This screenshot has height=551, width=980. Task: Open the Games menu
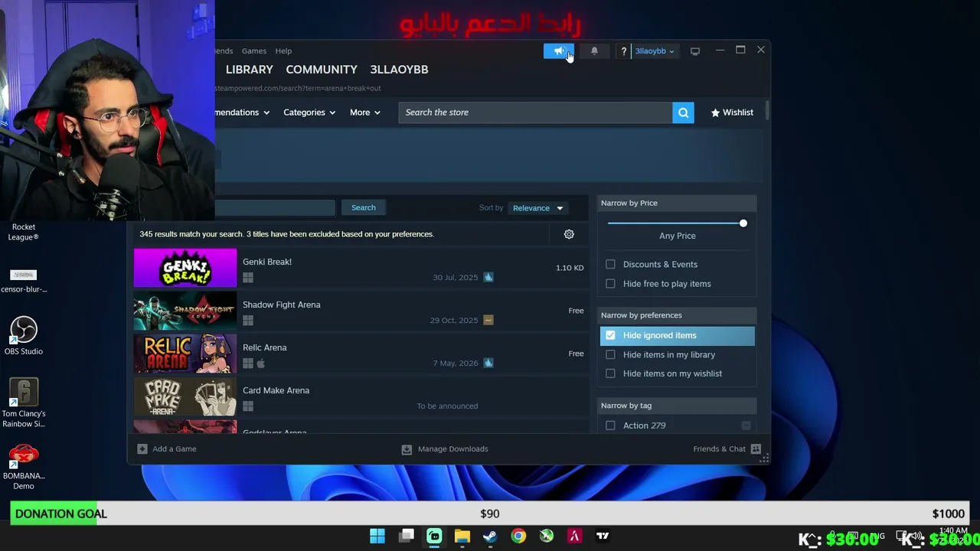tap(254, 51)
